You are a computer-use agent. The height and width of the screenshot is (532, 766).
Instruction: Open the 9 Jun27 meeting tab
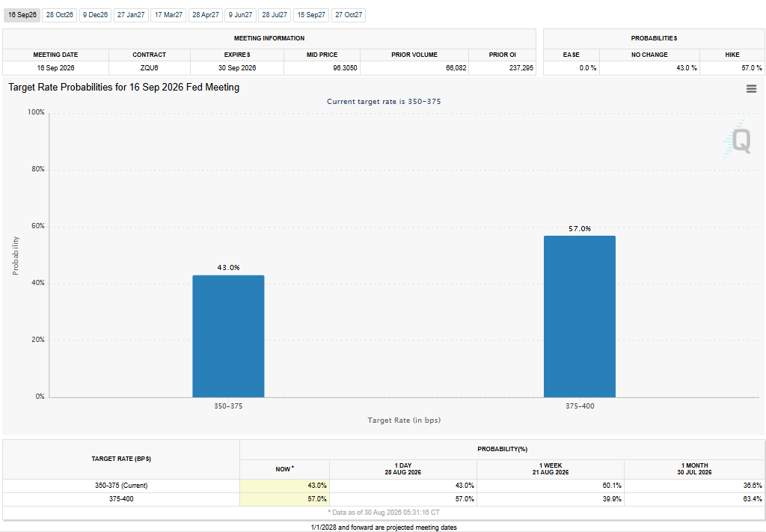pyautogui.click(x=241, y=15)
